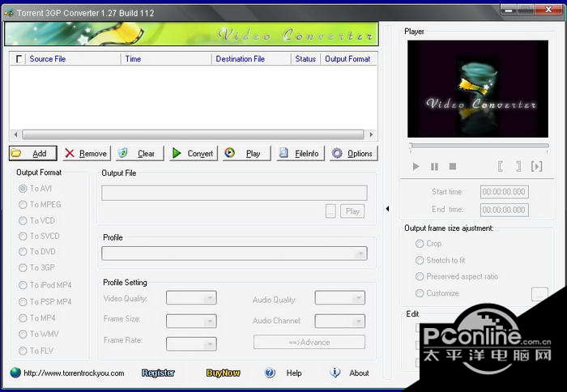The height and width of the screenshot is (392, 567).
Task: Play the marked selection in player
Action: coord(536,166)
